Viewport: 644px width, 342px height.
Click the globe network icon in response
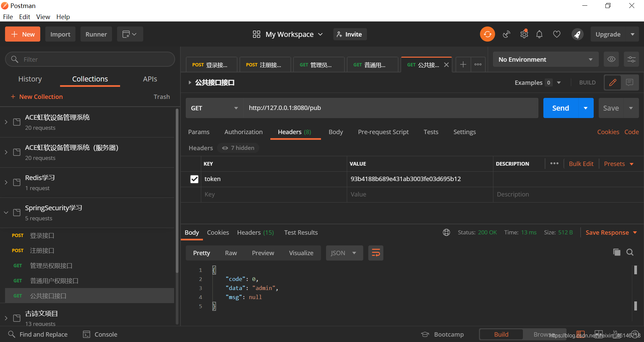pyautogui.click(x=446, y=232)
